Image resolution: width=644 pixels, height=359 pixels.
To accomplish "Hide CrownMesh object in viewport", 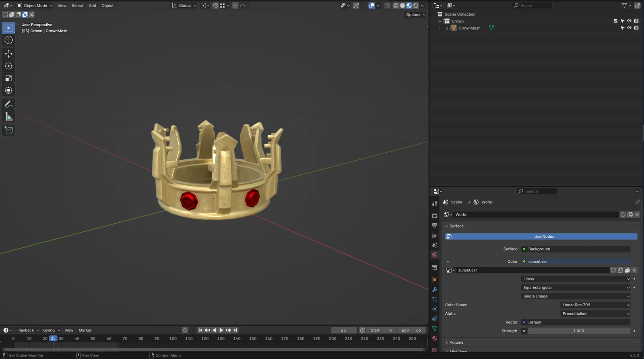I will point(629,28).
